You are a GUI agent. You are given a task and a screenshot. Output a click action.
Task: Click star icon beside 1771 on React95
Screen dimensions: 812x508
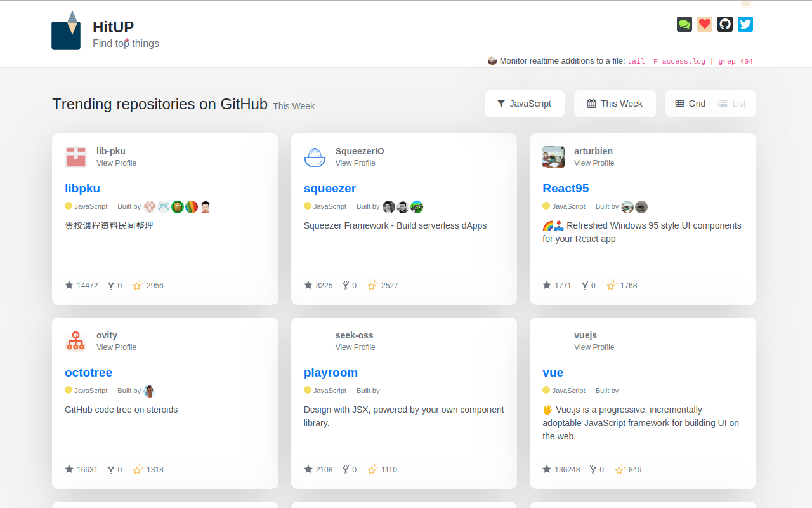click(x=547, y=285)
